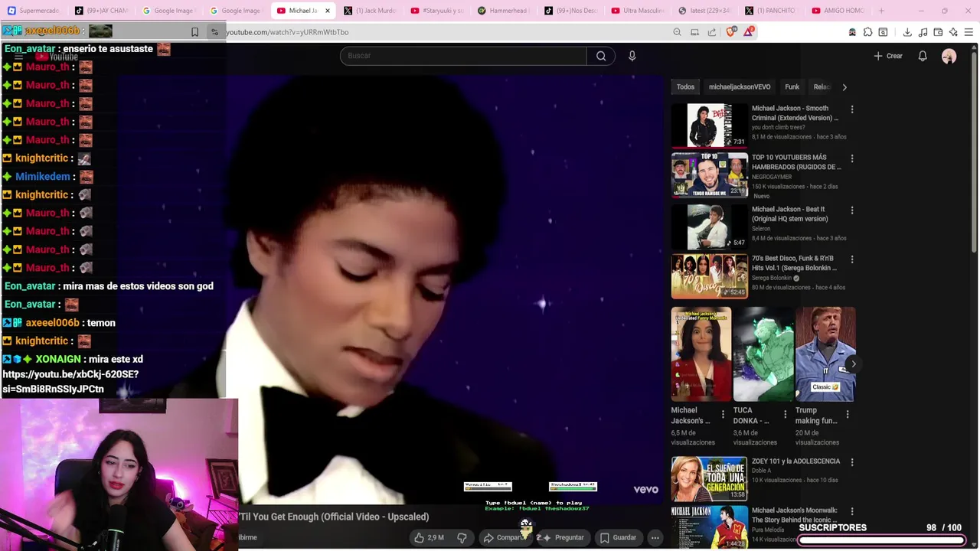Open options for TUCA DONKA short
980x551 pixels.
[x=785, y=414]
